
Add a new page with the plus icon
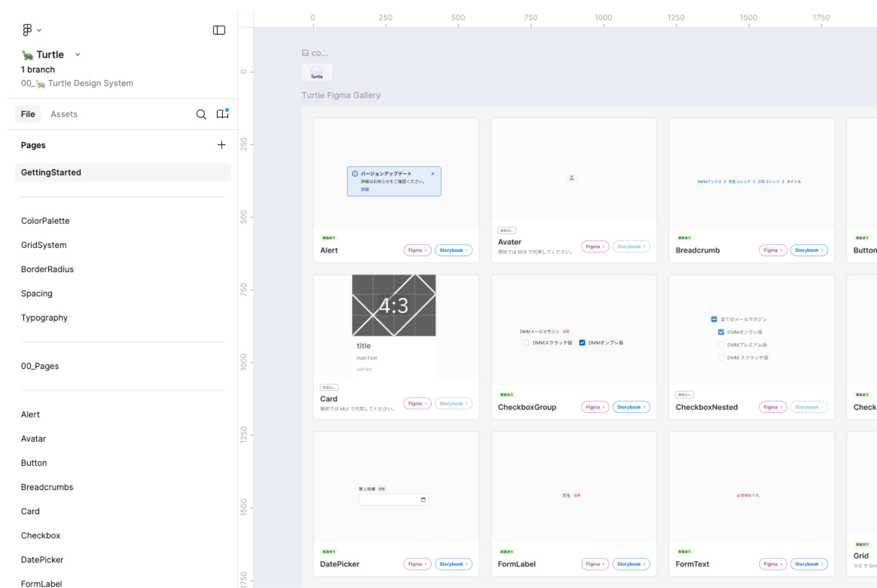point(222,145)
